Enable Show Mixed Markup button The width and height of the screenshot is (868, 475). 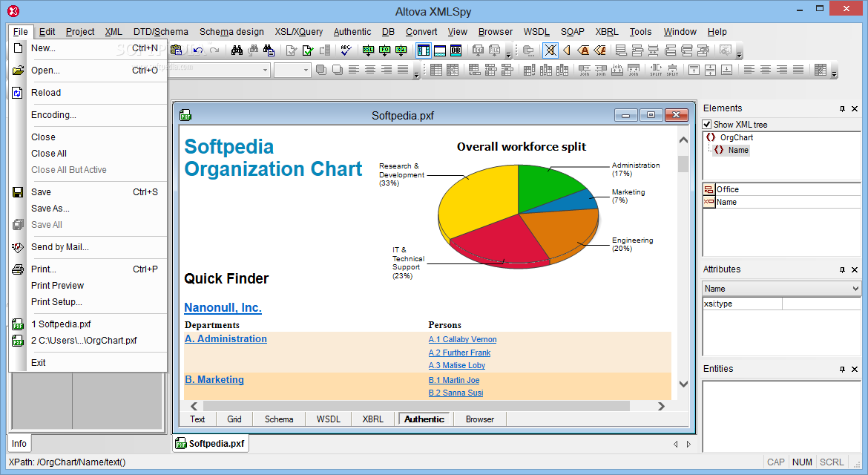coord(599,50)
